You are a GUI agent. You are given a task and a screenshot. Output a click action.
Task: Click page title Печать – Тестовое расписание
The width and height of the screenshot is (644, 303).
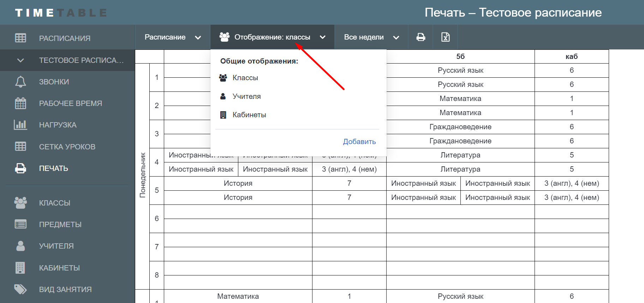pos(513,13)
